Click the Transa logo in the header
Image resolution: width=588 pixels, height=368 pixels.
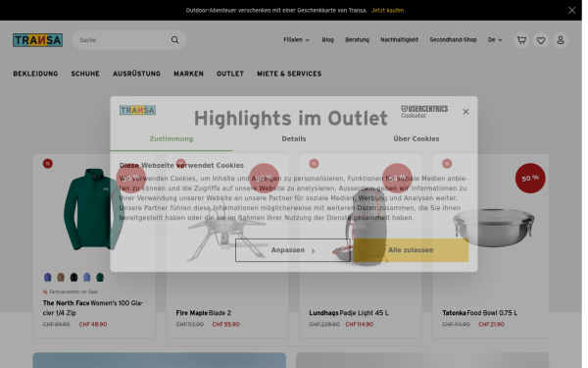pos(37,40)
